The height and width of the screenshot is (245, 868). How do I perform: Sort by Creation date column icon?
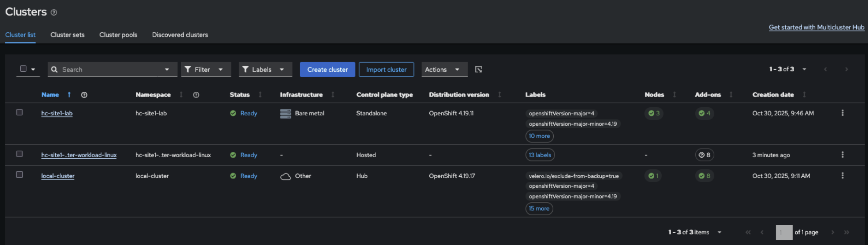pyautogui.click(x=804, y=95)
